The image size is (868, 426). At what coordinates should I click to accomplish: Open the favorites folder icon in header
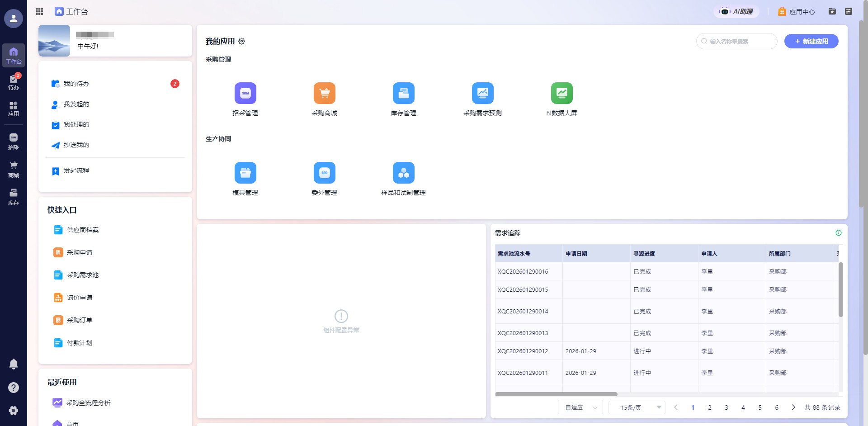(832, 11)
